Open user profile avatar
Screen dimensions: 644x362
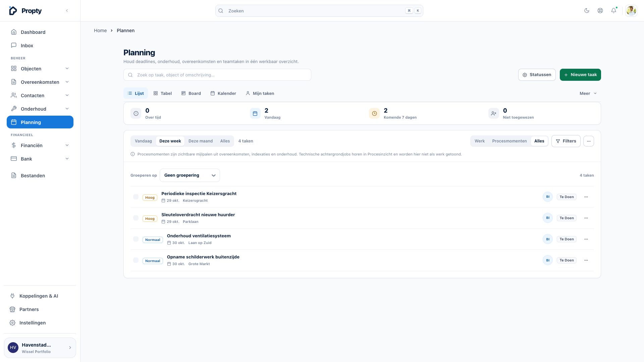(x=631, y=11)
